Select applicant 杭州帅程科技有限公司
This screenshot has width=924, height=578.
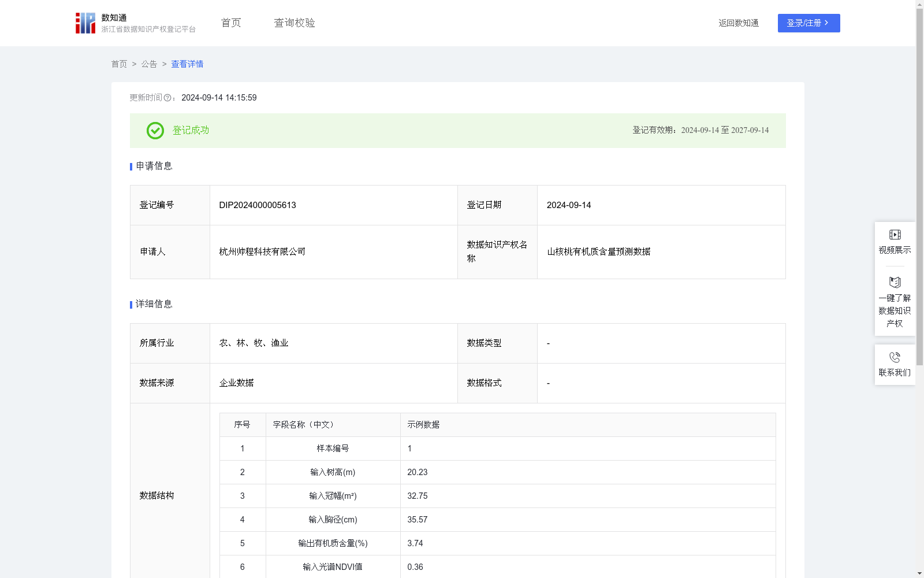[x=262, y=252]
